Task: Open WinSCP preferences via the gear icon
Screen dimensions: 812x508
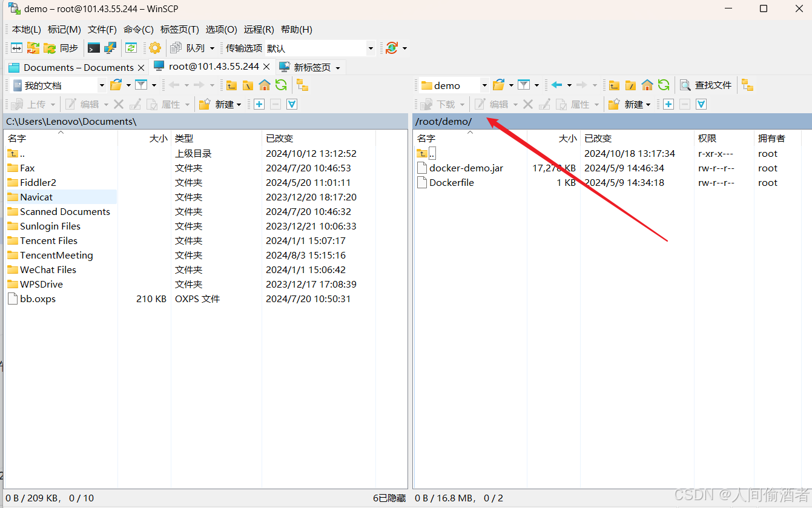Action: (154, 48)
